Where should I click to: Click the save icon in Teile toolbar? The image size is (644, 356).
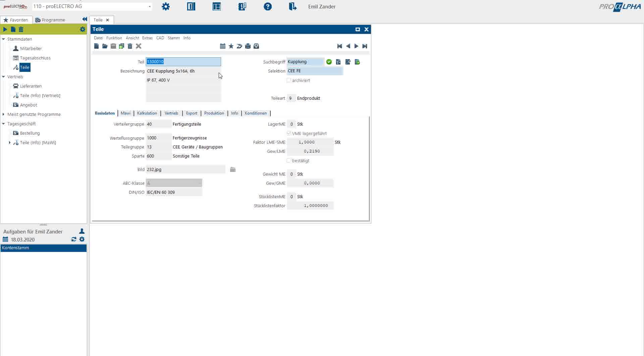point(113,46)
